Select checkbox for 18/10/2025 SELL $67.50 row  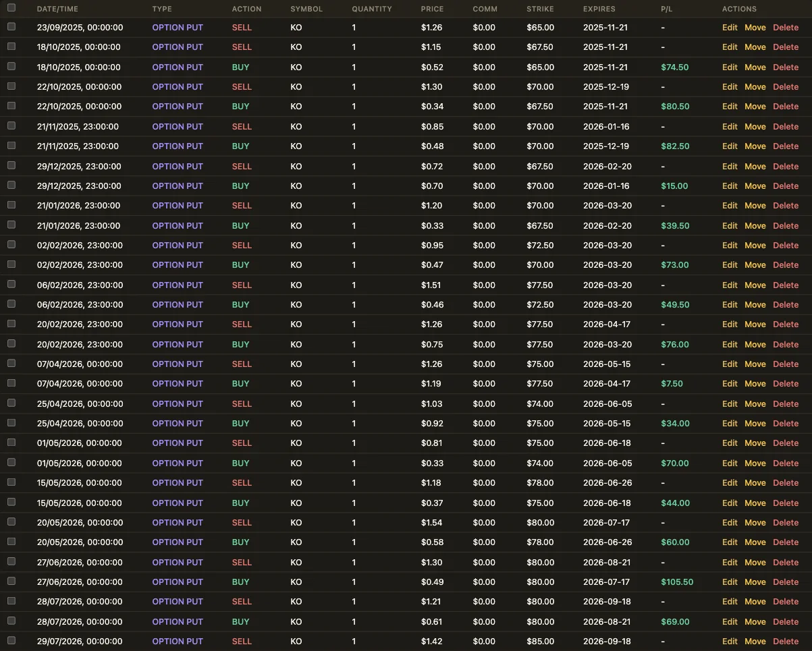pos(11,47)
